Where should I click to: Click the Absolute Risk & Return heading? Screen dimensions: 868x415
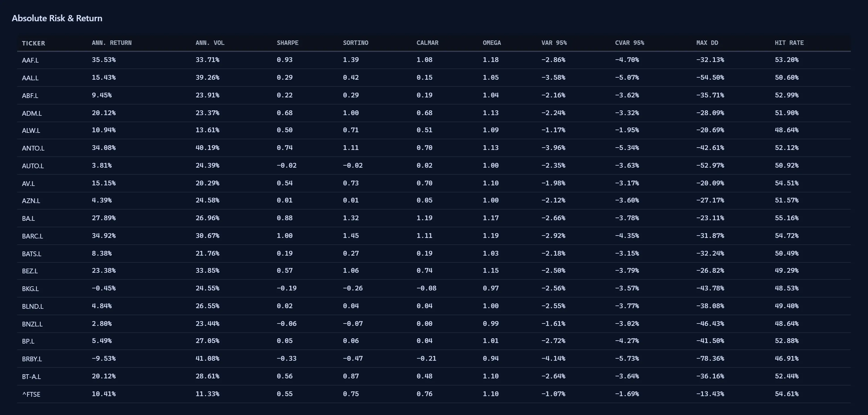pos(57,18)
